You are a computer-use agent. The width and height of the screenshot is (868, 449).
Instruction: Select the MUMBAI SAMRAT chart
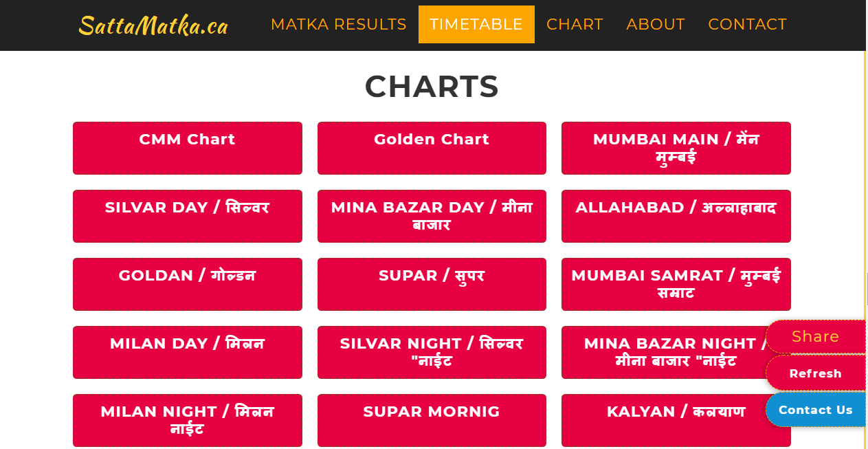pyautogui.click(x=676, y=284)
